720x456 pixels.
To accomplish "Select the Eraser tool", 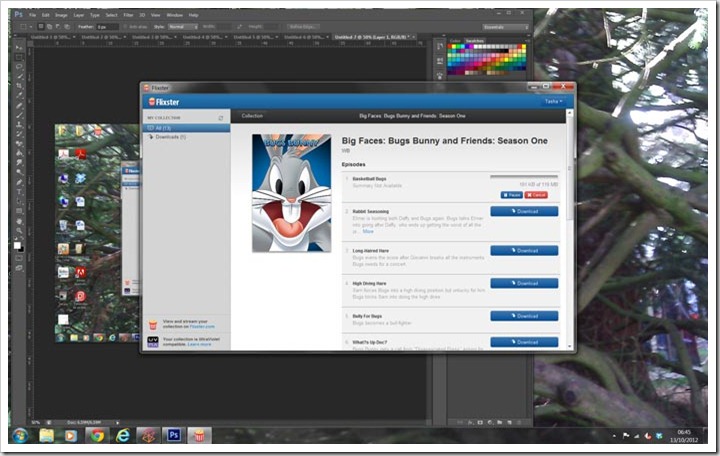I will [19, 144].
